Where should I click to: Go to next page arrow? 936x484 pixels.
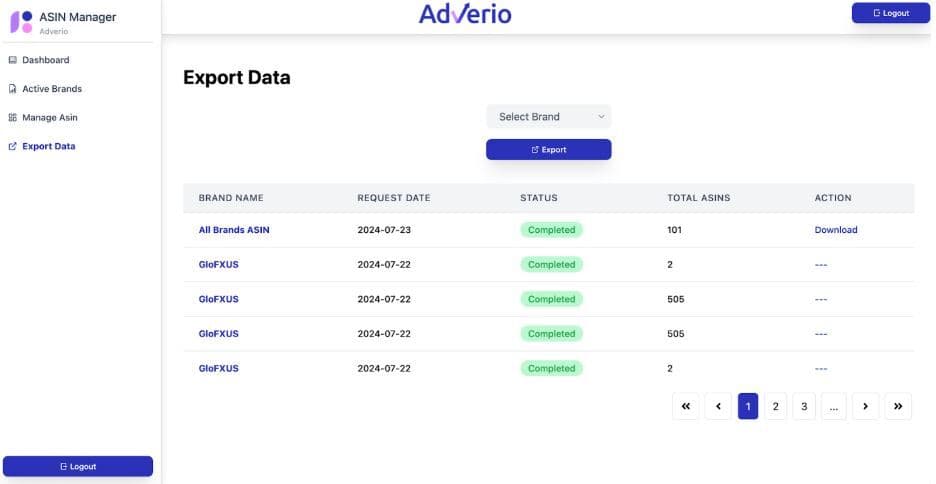(866, 406)
